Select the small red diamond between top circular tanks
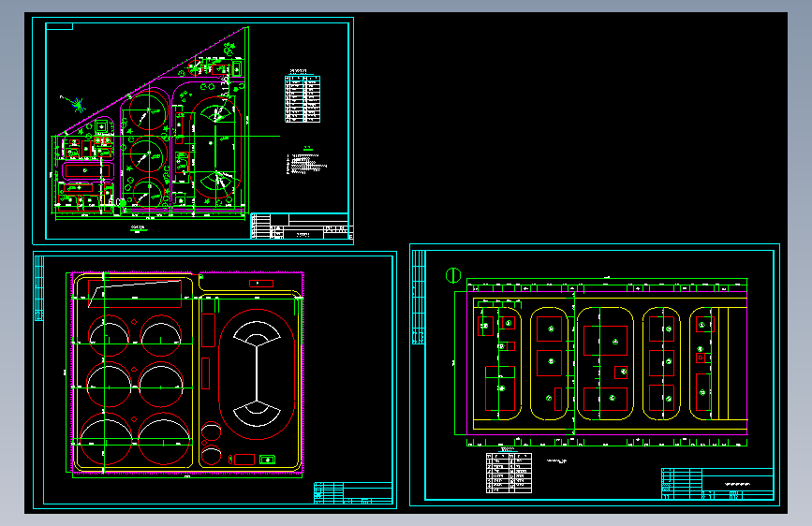The image size is (812, 526). click(x=134, y=322)
